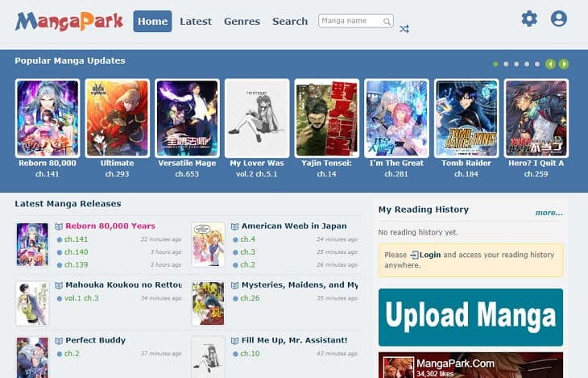Open Versatile Mage cover thumbnail
Image resolution: width=588 pixels, height=378 pixels.
tap(187, 118)
